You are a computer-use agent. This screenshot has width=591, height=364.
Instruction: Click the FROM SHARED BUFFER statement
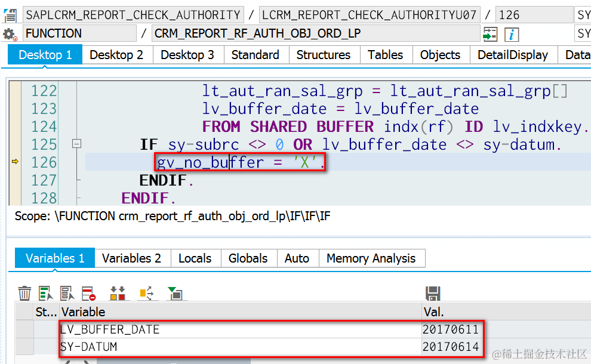(395, 127)
